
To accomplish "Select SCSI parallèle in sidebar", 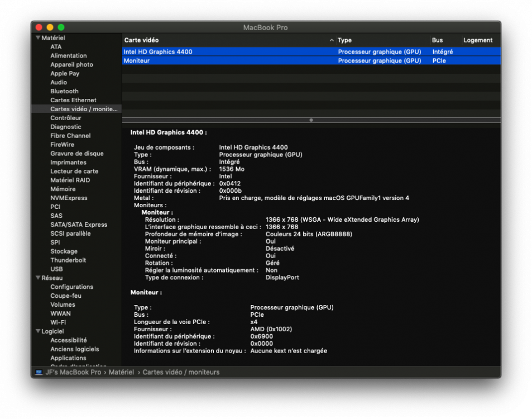I will 70,234.
